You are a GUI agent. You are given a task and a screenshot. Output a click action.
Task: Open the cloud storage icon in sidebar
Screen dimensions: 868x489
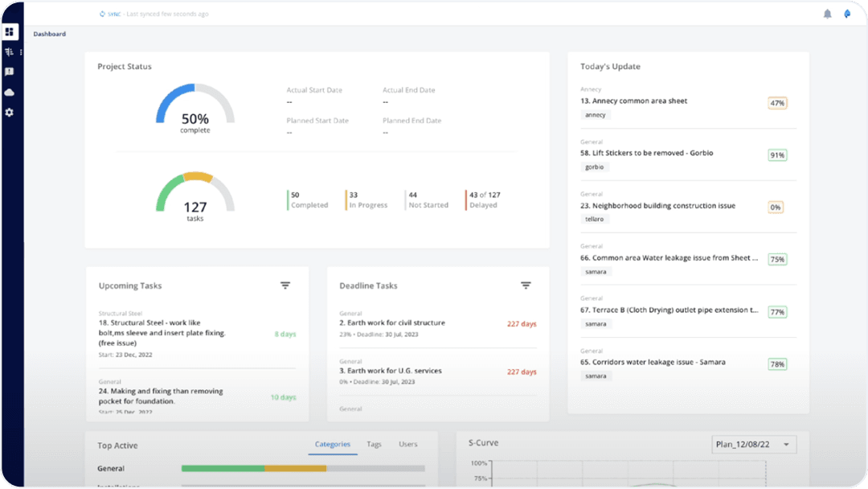pyautogui.click(x=10, y=92)
